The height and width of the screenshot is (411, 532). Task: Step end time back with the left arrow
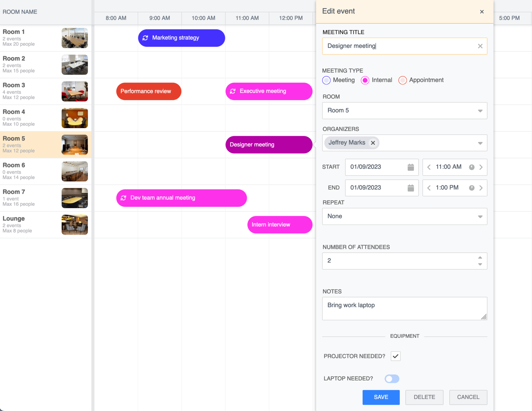coord(429,188)
